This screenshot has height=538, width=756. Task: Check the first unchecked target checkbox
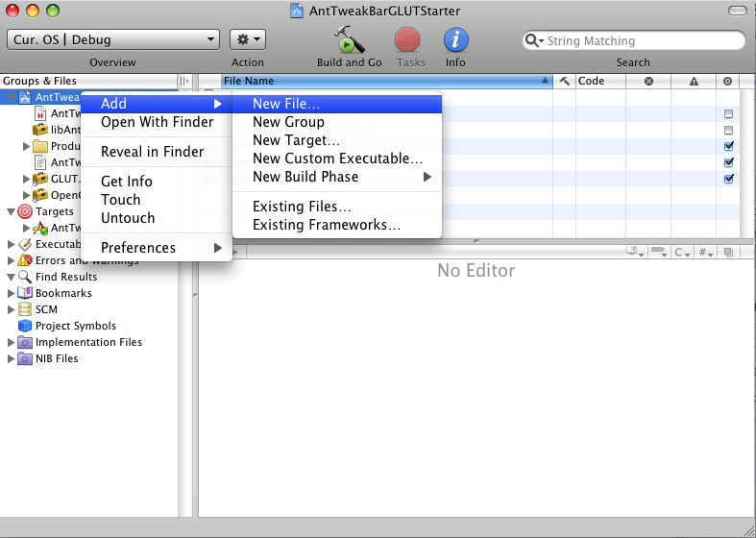coord(728,114)
